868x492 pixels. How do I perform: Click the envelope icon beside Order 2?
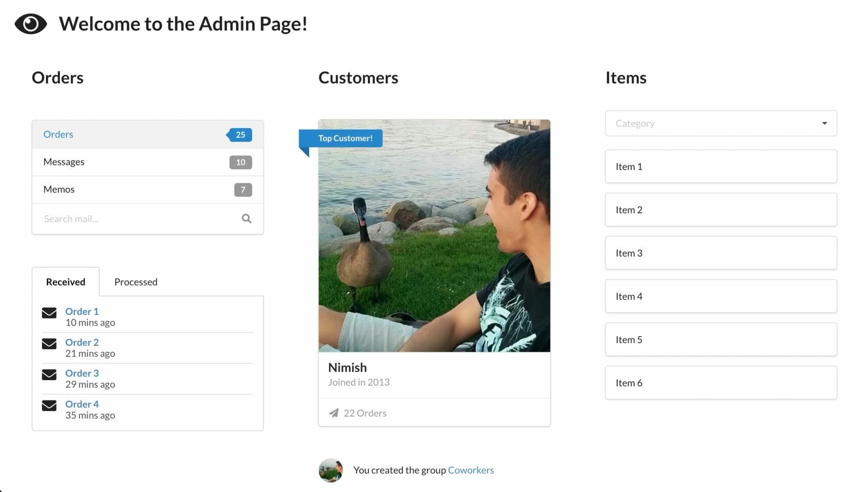[x=49, y=344]
